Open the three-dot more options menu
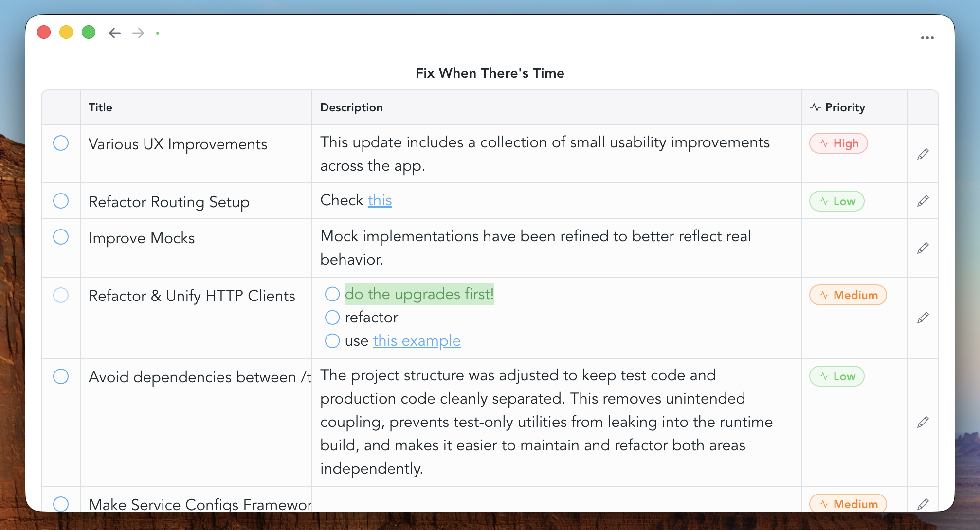The width and height of the screenshot is (980, 530). (x=927, y=38)
